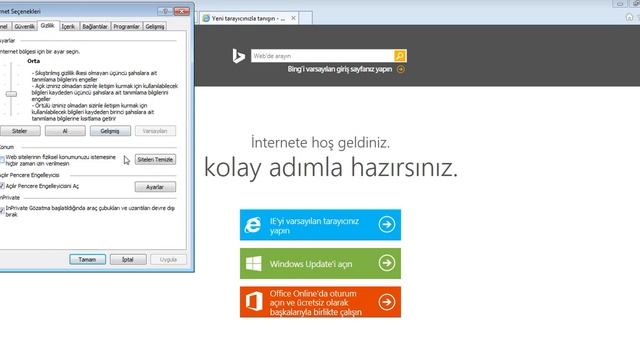The height and width of the screenshot is (360, 640).
Task: Click the 'Web'de arayın' search field
Action: point(322,56)
